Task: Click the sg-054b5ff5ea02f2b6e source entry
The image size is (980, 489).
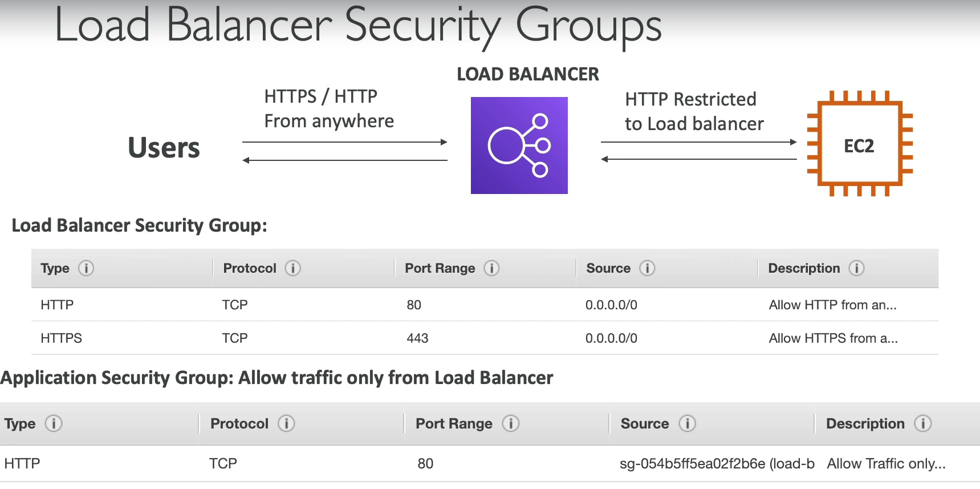Action: pos(716,464)
